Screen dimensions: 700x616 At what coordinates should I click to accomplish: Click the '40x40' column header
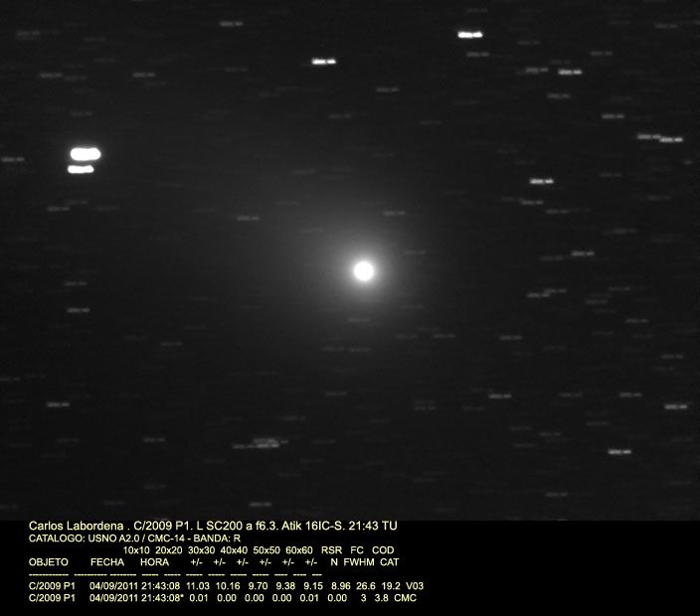click(234, 550)
